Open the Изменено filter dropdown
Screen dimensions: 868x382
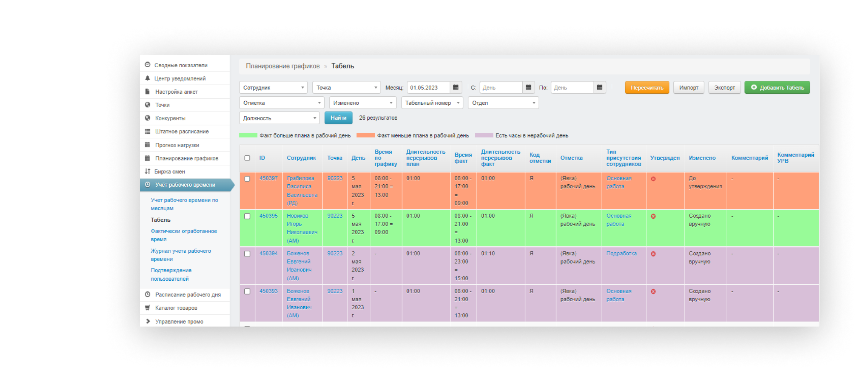362,103
